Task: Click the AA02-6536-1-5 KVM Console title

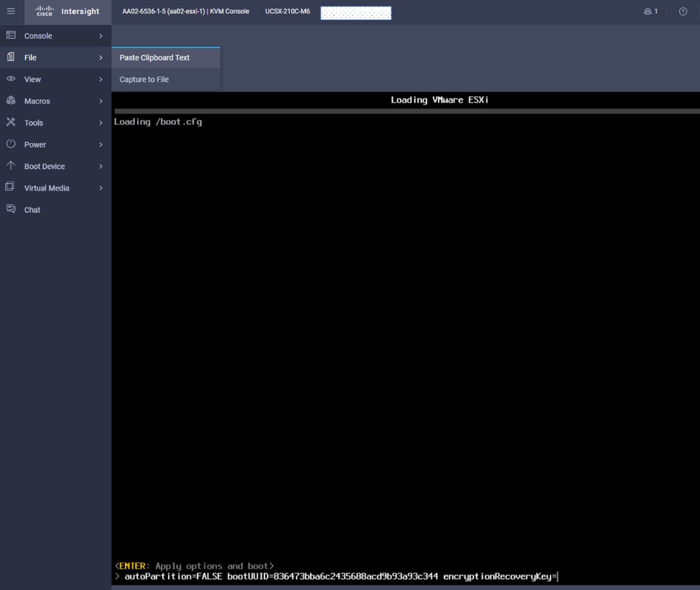Action: tap(186, 11)
